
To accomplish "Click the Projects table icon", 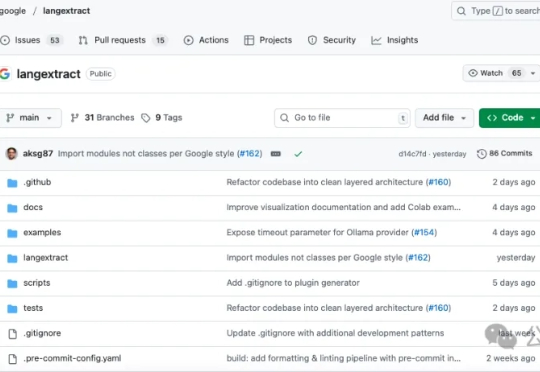I will coord(249,40).
